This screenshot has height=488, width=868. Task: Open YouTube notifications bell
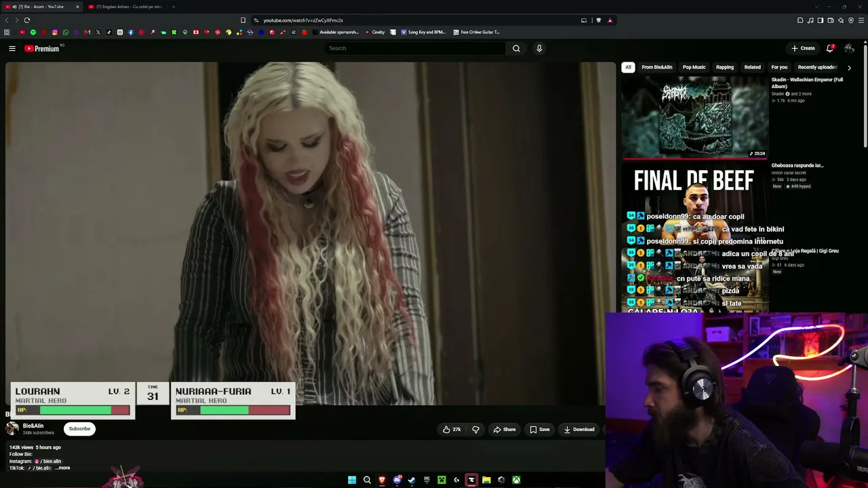pos(830,48)
